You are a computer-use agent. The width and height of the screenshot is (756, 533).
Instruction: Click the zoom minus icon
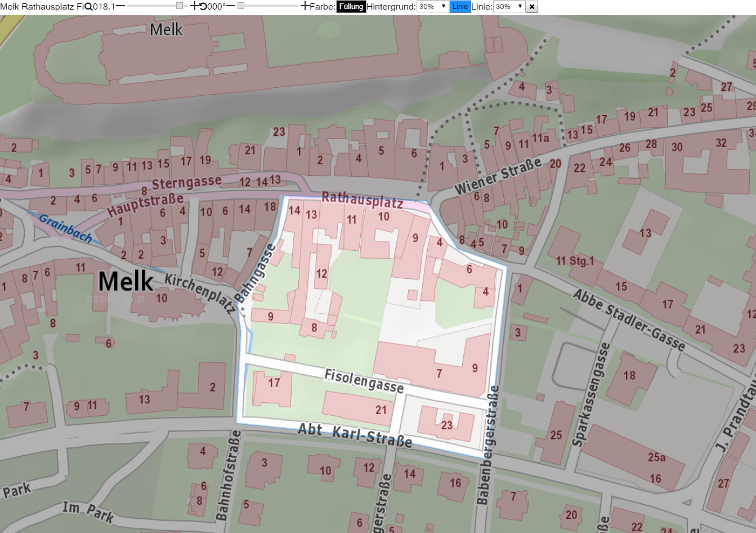[x=120, y=6]
